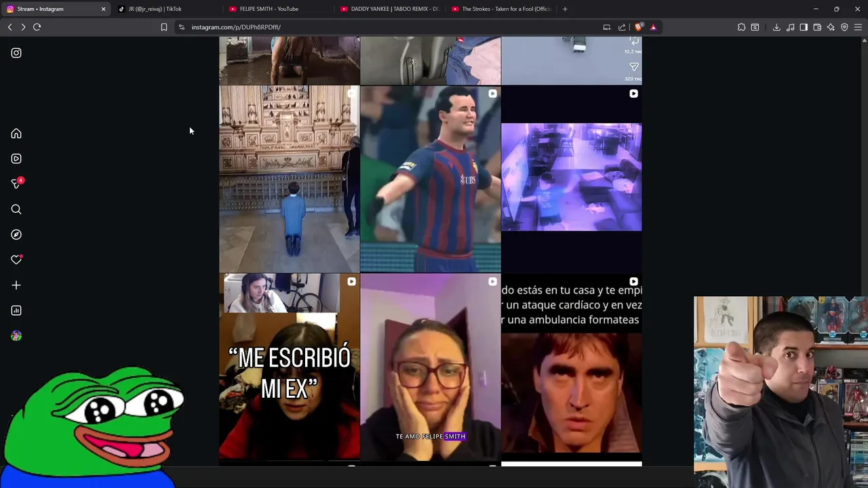Open Brave Wallet
Screen dimensions: 868x488
817,27
